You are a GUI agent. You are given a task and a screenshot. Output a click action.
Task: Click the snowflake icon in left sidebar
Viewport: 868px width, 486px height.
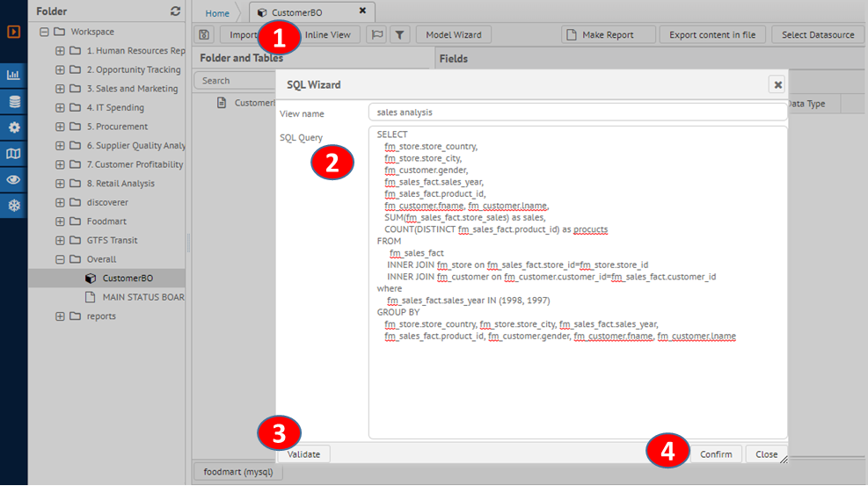(x=14, y=207)
